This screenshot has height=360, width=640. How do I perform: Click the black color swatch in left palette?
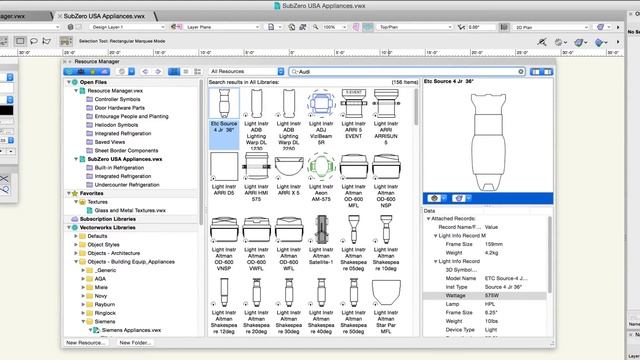pyautogui.click(x=7, y=111)
